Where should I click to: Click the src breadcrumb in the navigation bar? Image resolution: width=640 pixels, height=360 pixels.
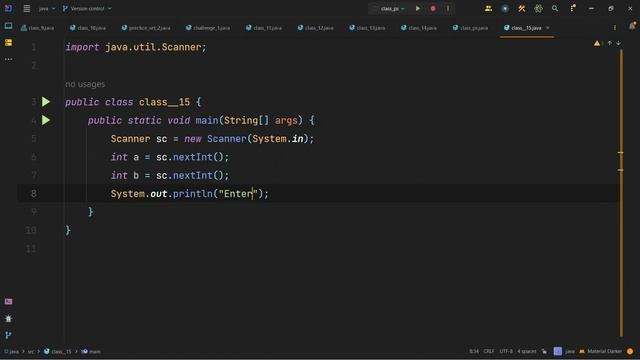point(31,351)
